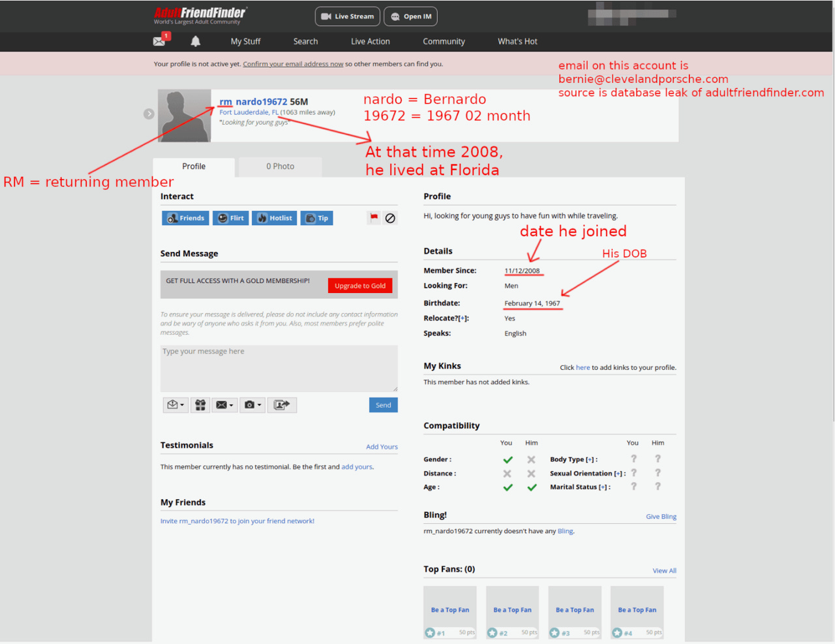
Task: Open Search menu
Action: [305, 41]
